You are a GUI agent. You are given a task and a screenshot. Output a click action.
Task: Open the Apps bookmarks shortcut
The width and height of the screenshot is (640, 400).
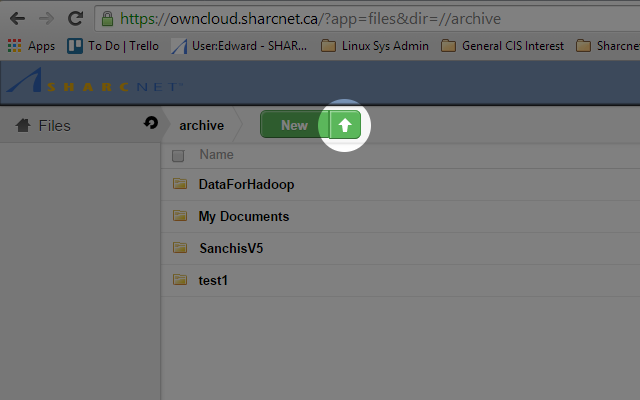click(31, 46)
